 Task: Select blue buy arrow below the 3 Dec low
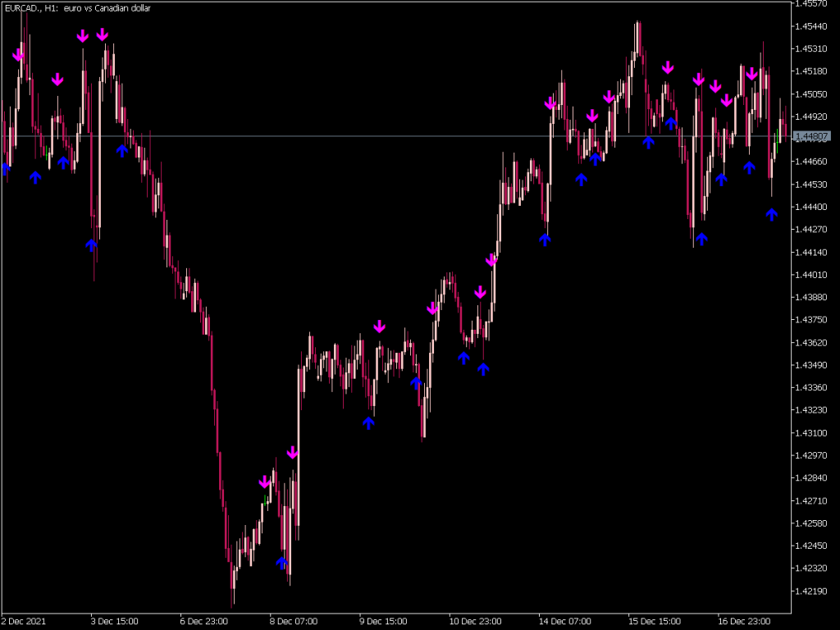click(x=92, y=244)
